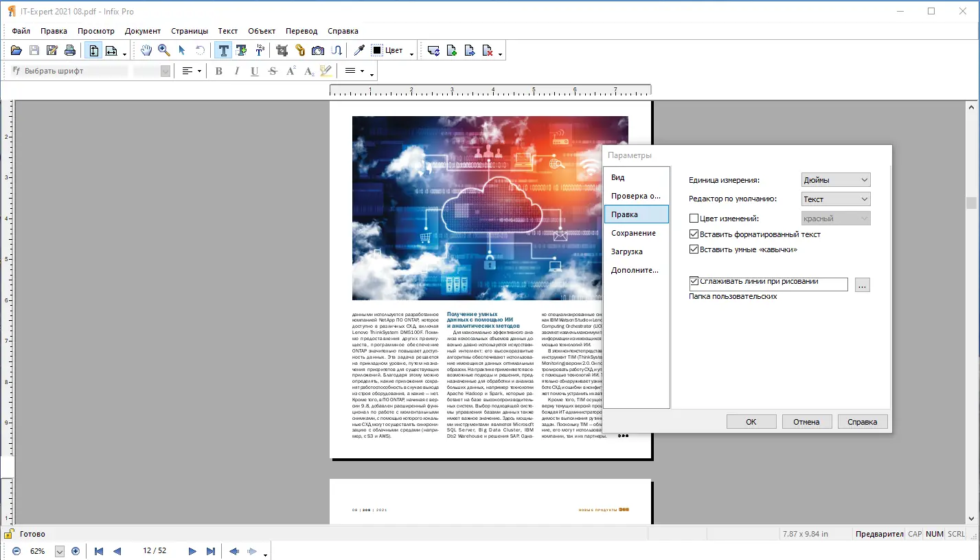The height and width of the screenshot is (560, 980).
Task: Apply subscript formatting
Action: pos(309,71)
